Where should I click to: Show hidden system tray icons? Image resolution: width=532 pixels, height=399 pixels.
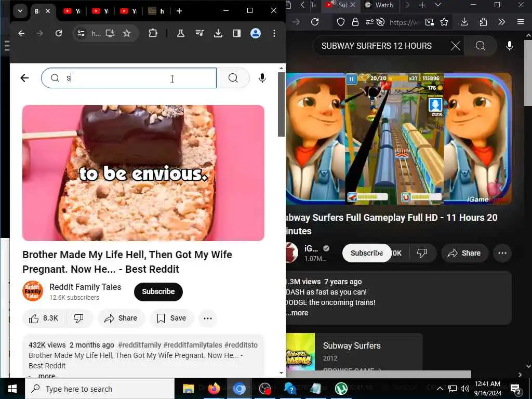pyautogui.click(x=440, y=389)
